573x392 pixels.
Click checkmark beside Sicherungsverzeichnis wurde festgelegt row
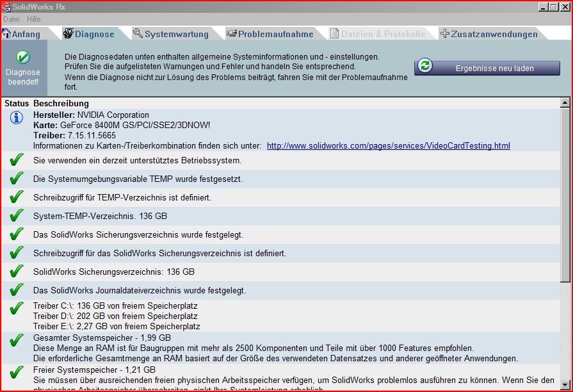click(17, 234)
